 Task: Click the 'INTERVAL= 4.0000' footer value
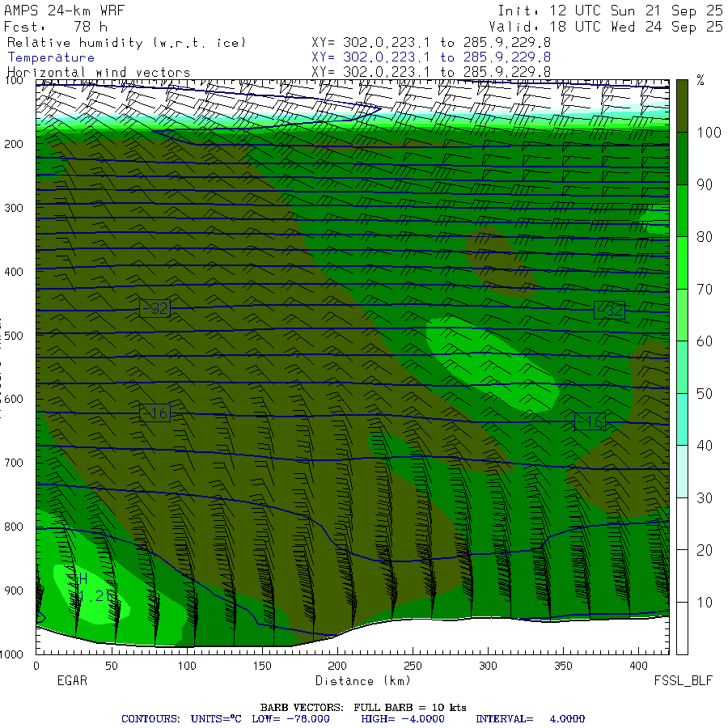tap(530, 719)
